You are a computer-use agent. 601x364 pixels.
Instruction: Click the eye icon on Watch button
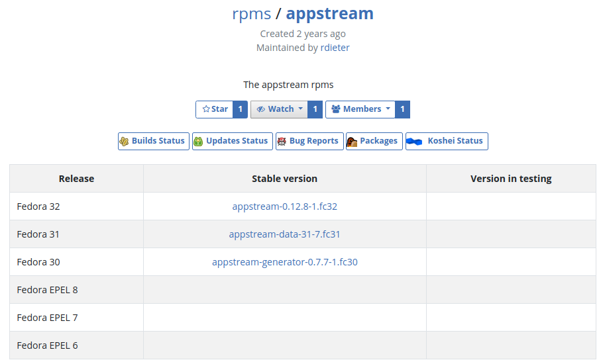coord(261,109)
